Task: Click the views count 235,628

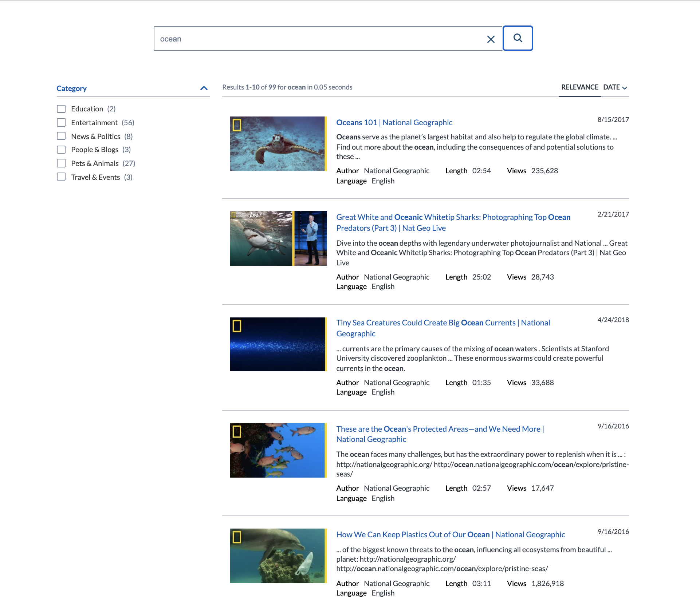Action: pyautogui.click(x=544, y=171)
